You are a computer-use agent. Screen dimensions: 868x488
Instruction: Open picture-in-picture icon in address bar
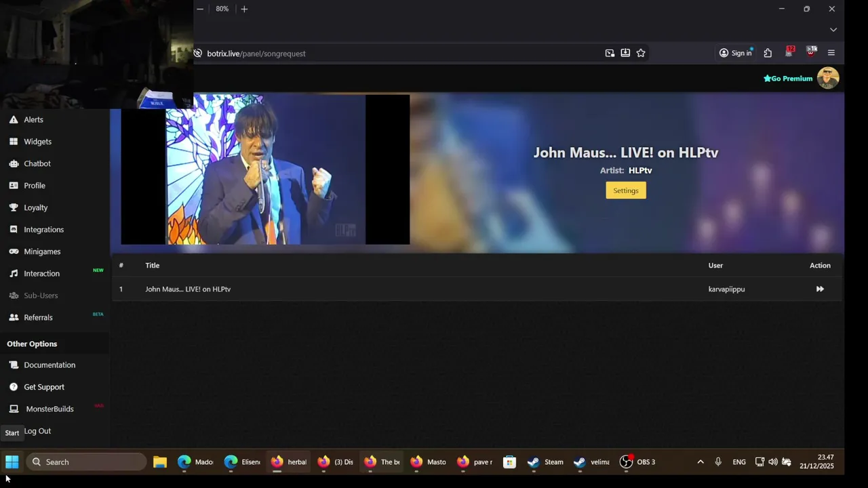(610, 53)
